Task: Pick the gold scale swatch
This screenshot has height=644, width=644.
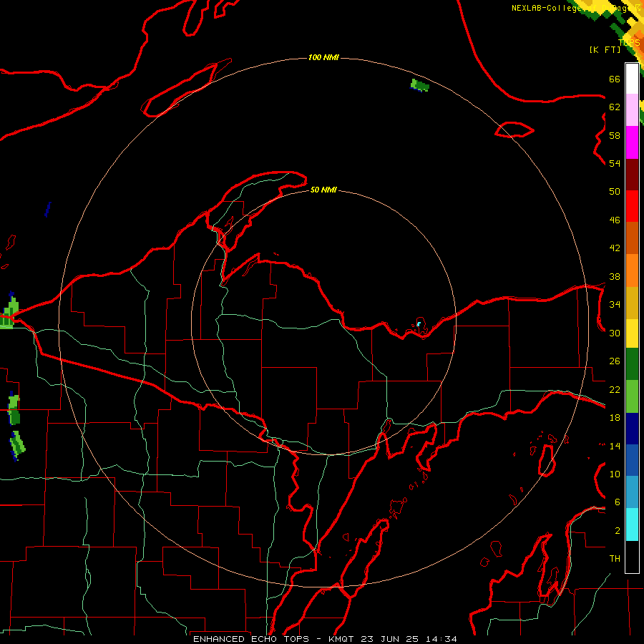Action: (632, 303)
